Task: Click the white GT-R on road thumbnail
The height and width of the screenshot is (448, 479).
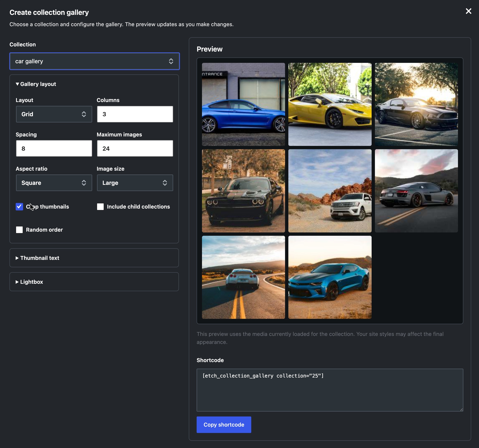Action: (243, 277)
